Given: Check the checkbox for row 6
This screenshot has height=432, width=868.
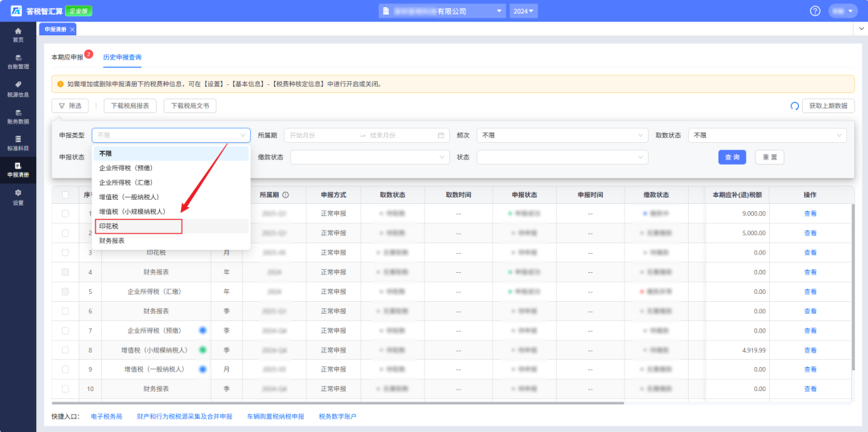Looking at the screenshot, I should point(65,311).
